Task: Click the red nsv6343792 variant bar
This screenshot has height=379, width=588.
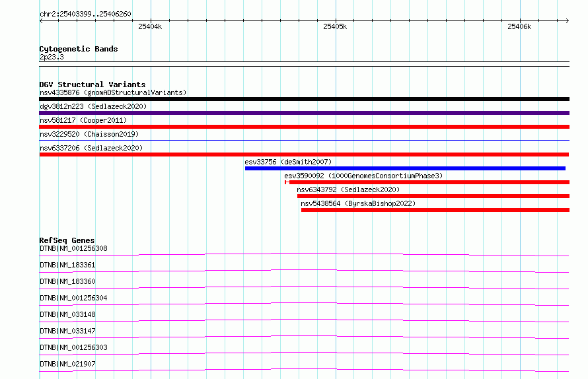Action: click(x=433, y=196)
